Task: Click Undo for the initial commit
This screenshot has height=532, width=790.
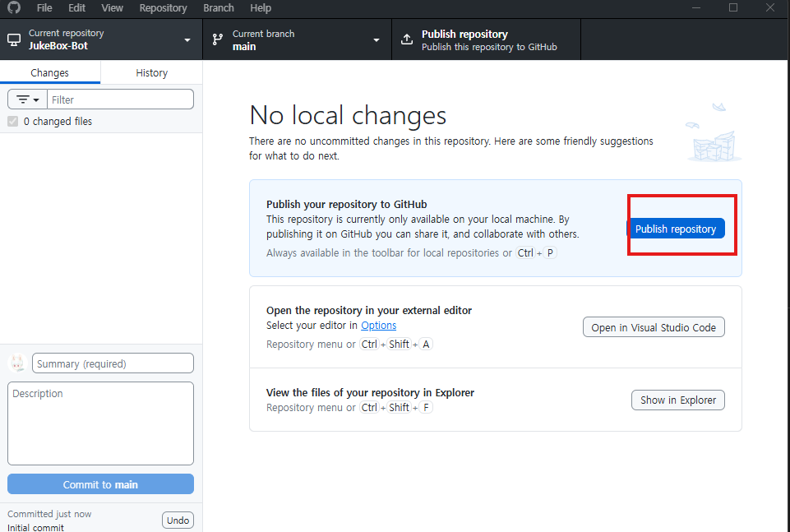Action: [x=178, y=520]
